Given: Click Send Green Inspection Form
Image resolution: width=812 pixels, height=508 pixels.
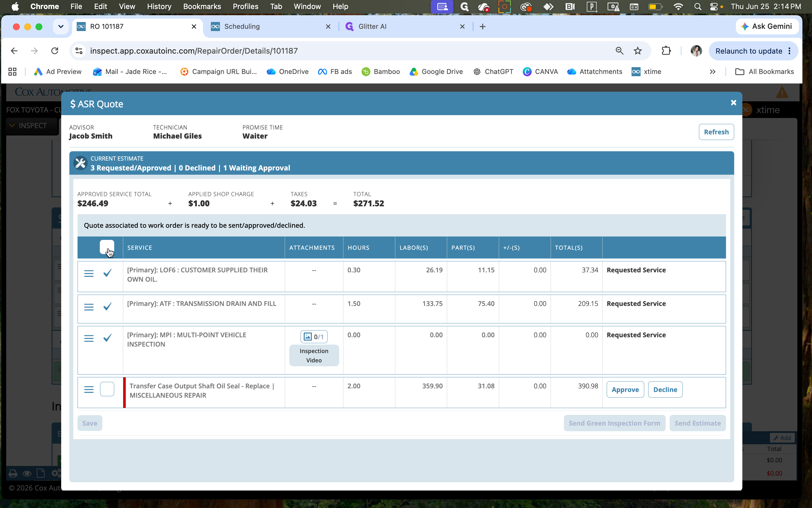Looking at the screenshot, I should (x=614, y=423).
